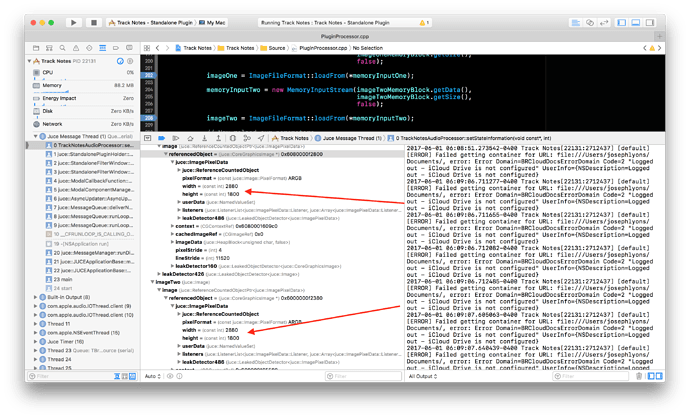Step into the function call

204,138
